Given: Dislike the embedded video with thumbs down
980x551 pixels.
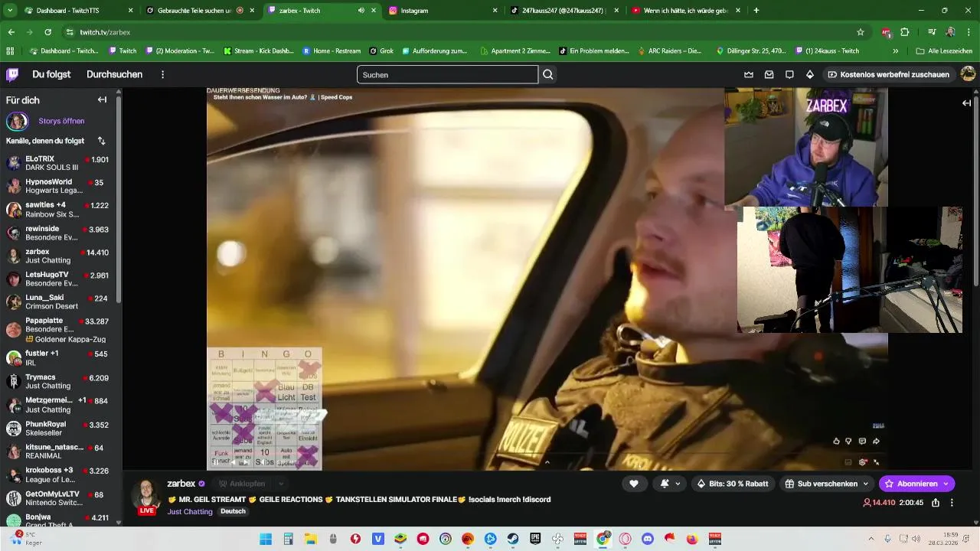Looking at the screenshot, I should (x=848, y=441).
